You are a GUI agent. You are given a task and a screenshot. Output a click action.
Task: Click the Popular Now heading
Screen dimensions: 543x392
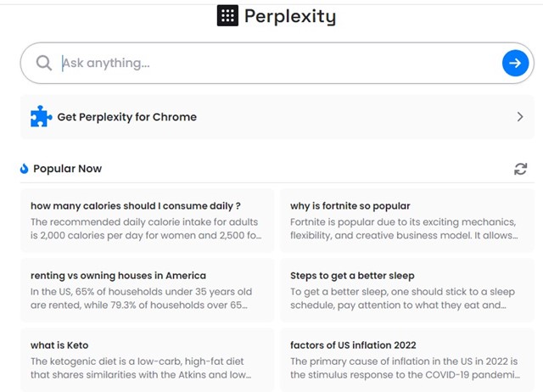tap(68, 169)
